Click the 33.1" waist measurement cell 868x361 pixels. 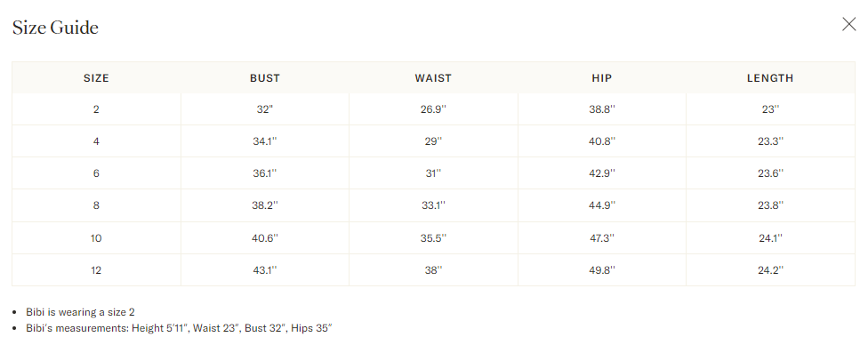pyautogui.click(x=433, y=205)
